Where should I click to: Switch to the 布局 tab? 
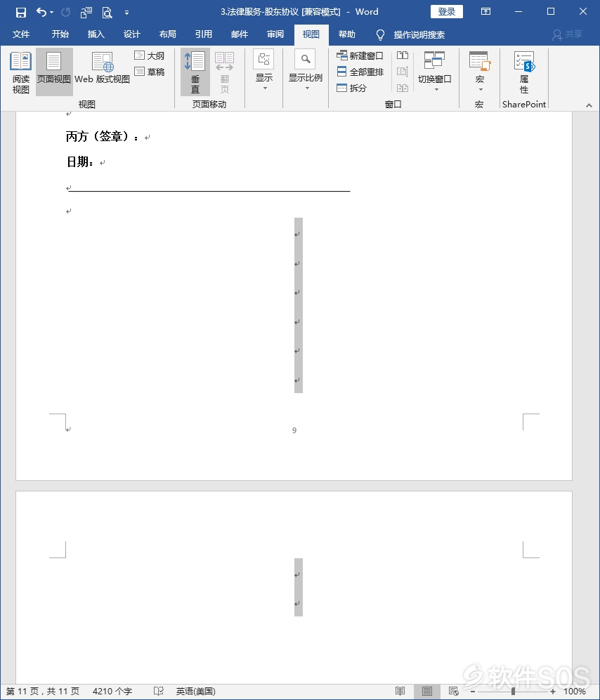167,34
